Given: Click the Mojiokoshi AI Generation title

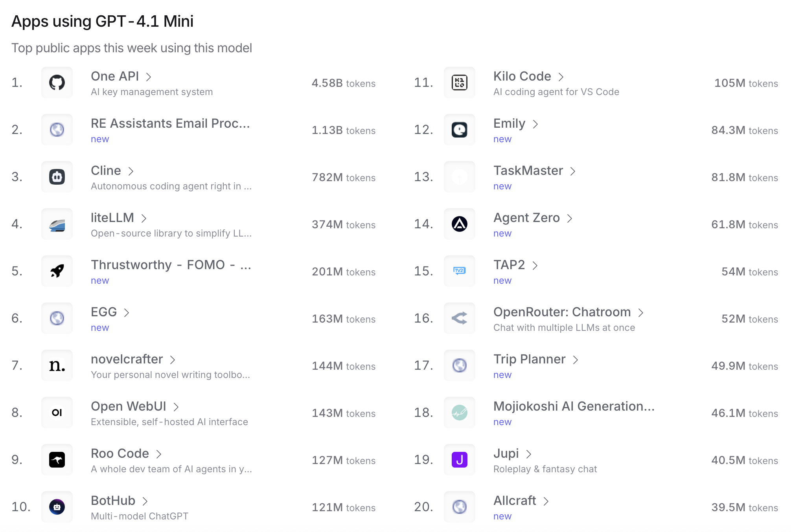Looking at the screenshot, I should [x=574, y=406].
